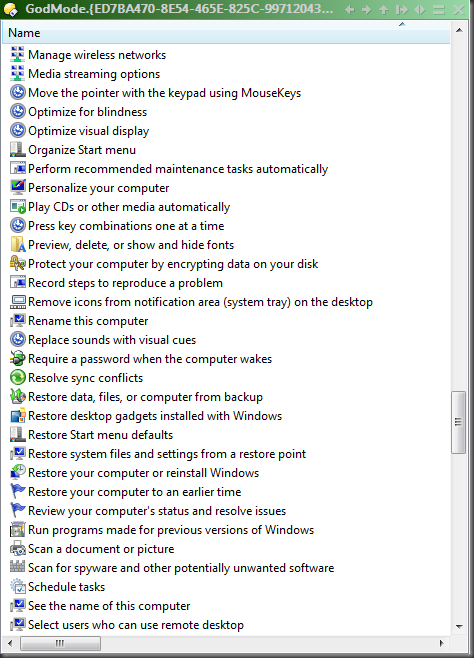Click the Media streaming options icon
The height and width of the screenshot is (658, 474).
click(18, 73)
